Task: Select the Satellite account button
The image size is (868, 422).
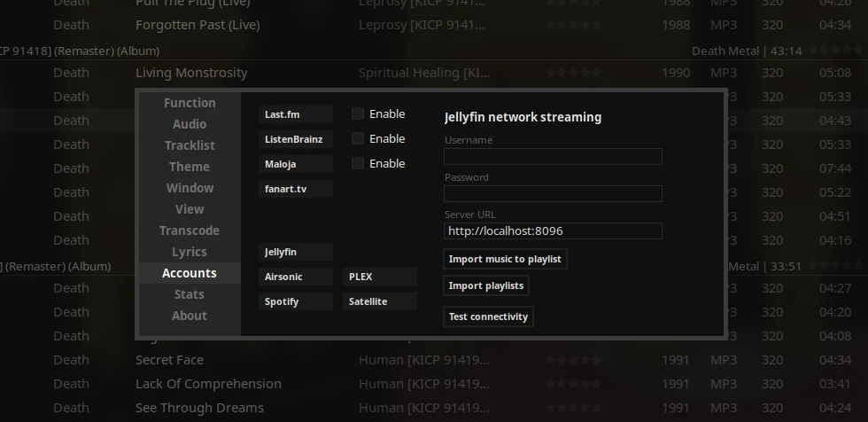Action: pyautogui.click(x=380, y=301)
